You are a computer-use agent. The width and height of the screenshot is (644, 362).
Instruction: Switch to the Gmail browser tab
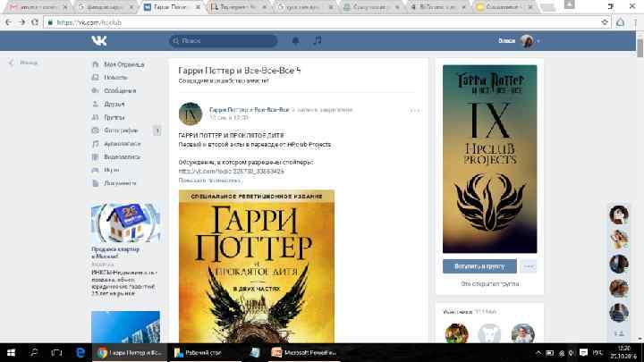point(37,7)
